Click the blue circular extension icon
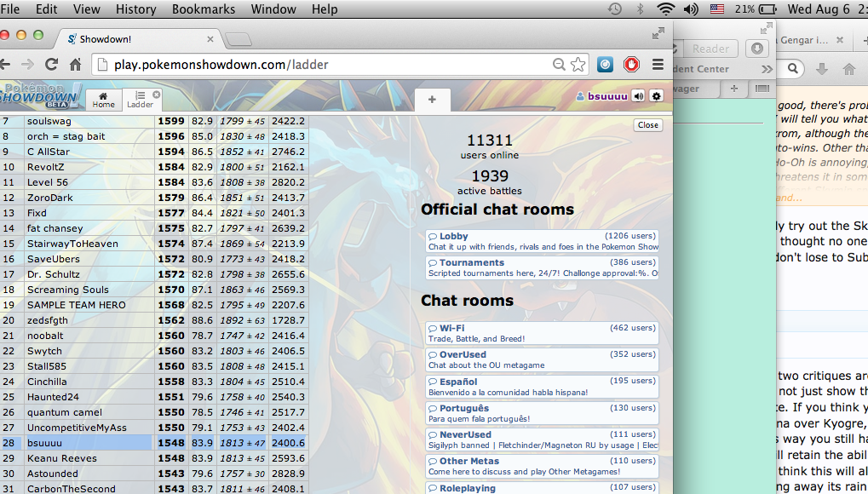The height and width of the screenshot is (494, 868). (x=604, y=65)
